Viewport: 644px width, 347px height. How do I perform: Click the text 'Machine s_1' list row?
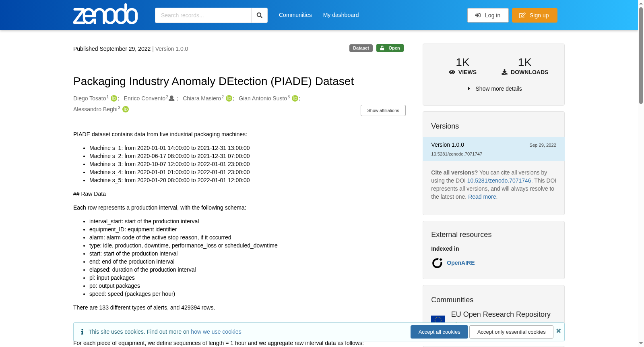pyautogui.click(x=169, y=148)
